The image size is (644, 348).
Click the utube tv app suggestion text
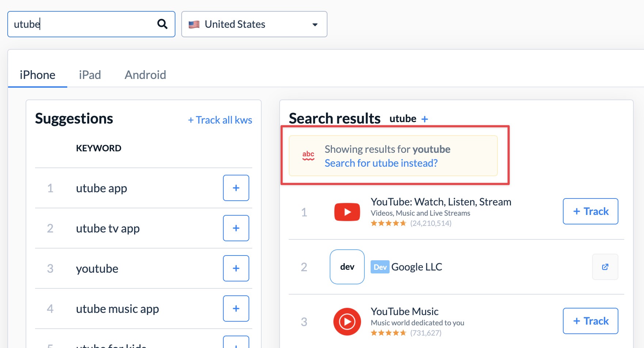(x=108, y=228)
